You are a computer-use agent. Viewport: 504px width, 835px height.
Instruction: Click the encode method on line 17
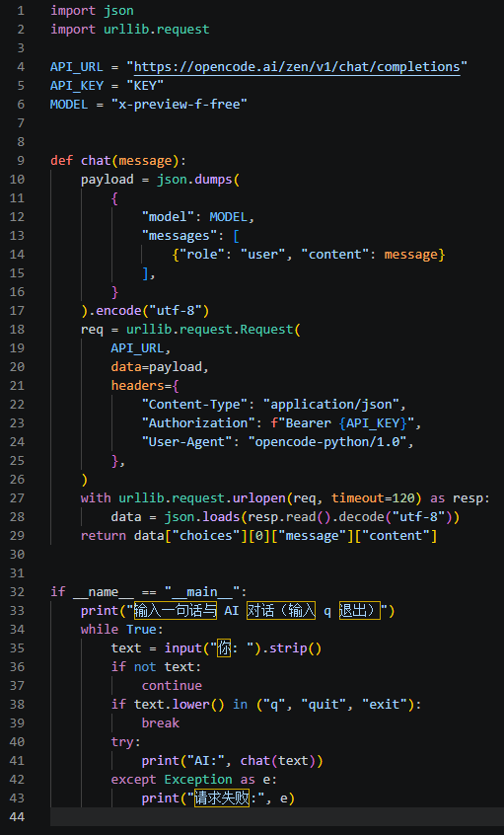point(118,311)
